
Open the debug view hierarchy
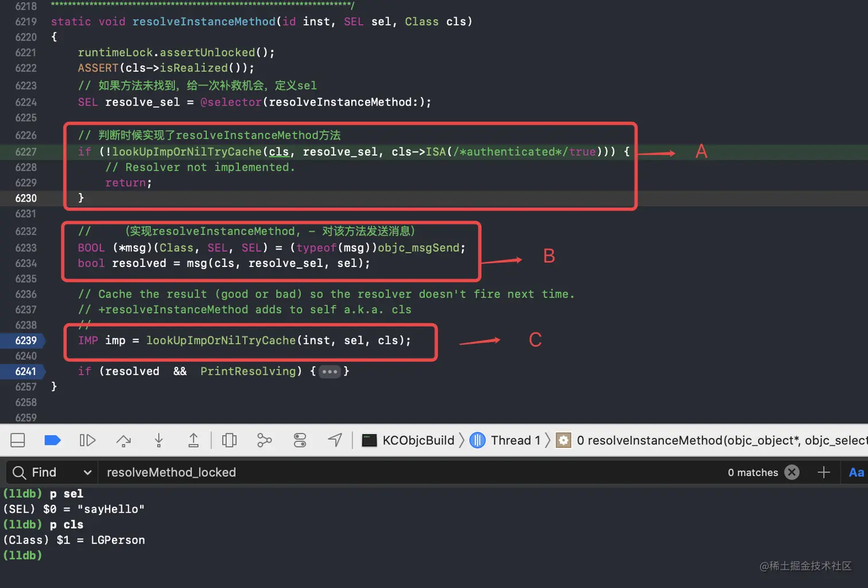coord(230,440)
